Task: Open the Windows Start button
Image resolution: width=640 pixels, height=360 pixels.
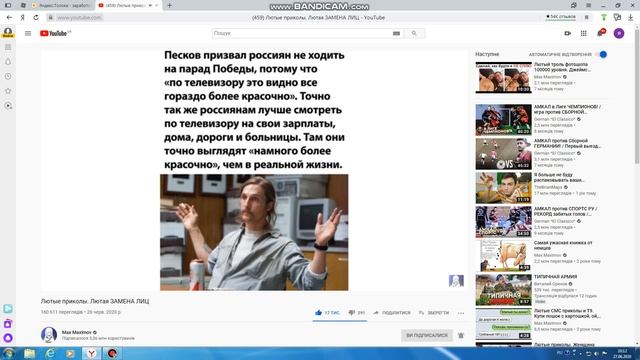Action: pyautogui.click(x=9, y=353)
